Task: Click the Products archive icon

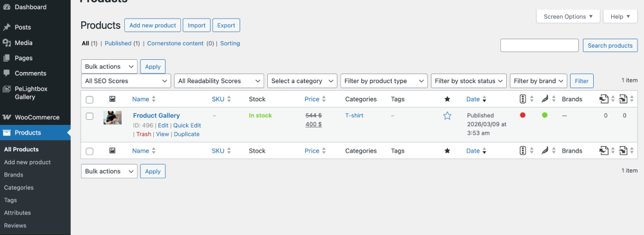Action: tap(6, 133)
